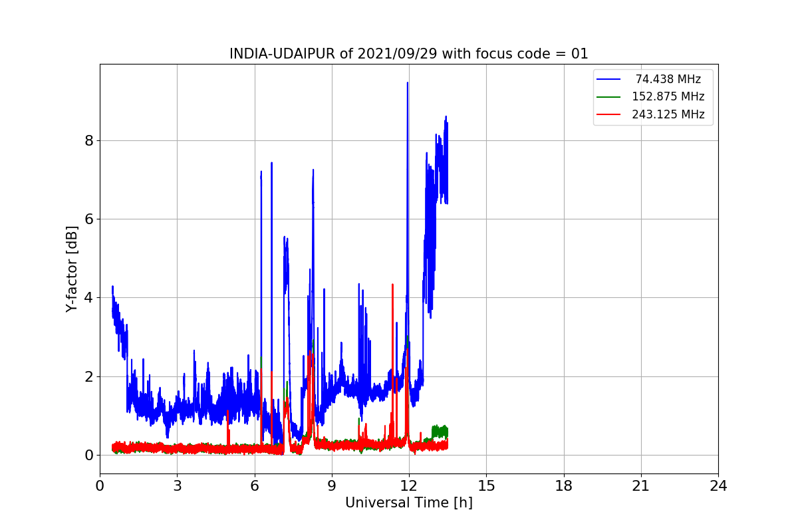This screenshot has width=798, height=532.
Task: Click the Y-factor [dB] axis label
Action: (72, 269)
